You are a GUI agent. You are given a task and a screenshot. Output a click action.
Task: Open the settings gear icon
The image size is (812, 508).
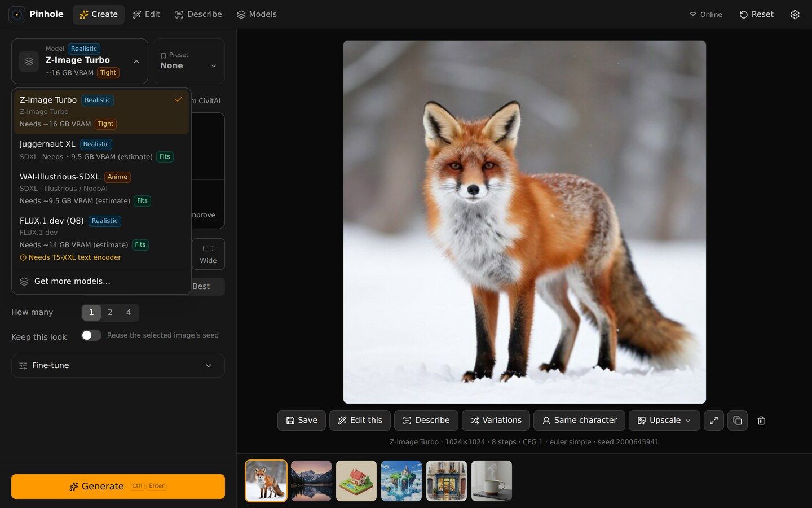pos(795,15)
